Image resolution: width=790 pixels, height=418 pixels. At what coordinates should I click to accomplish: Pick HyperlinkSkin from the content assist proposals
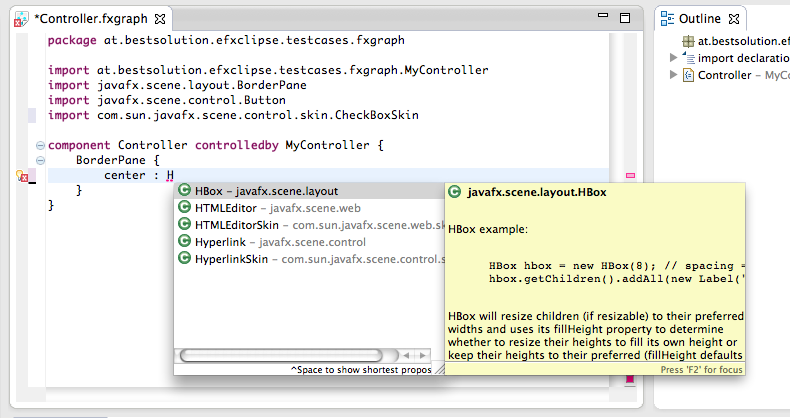coord(232,259)
